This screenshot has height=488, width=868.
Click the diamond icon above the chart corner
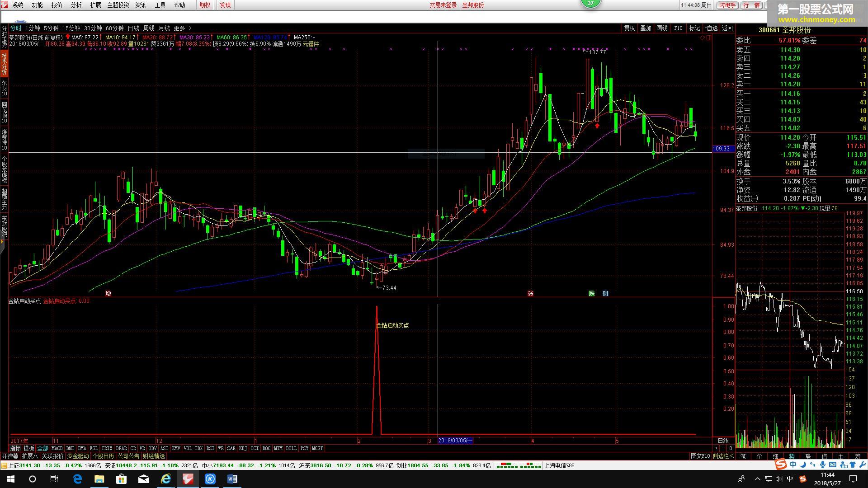click(703, 38)
